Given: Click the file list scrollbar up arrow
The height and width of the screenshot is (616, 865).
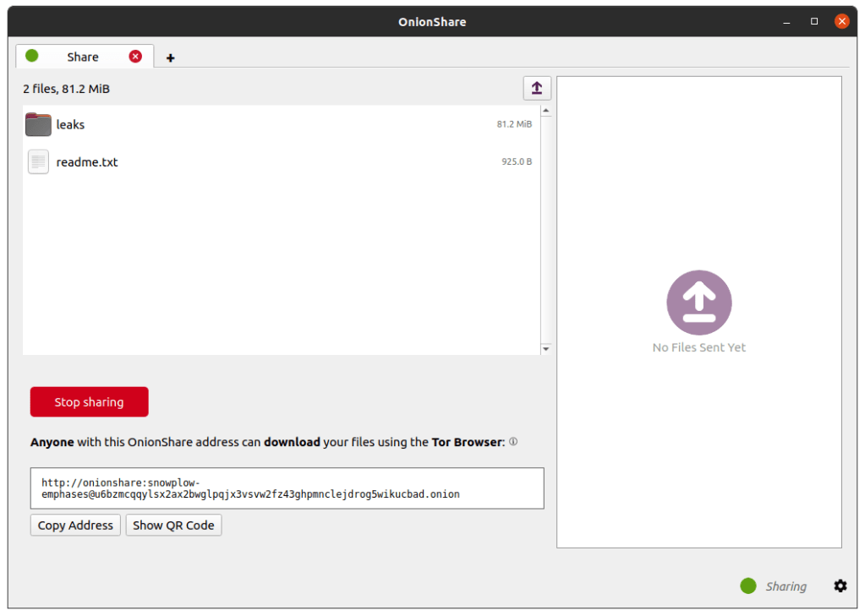Looking at the screenshot, I should point(545,111).
